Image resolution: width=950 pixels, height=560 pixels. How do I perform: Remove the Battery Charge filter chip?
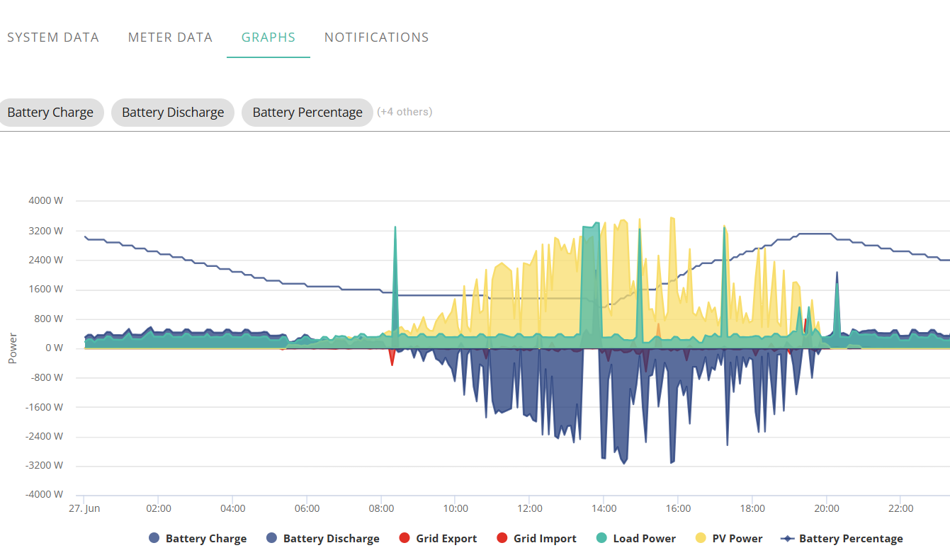pos(50,113)
